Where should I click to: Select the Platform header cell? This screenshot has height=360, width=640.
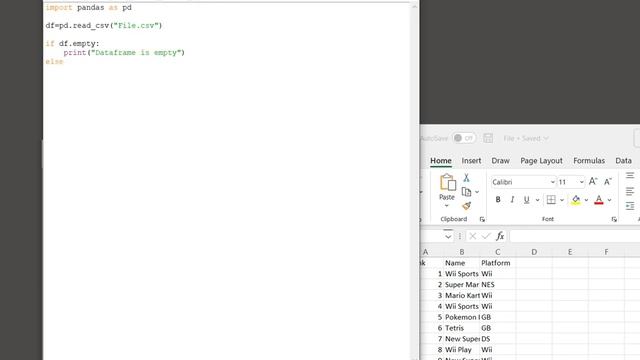[498, 263]
